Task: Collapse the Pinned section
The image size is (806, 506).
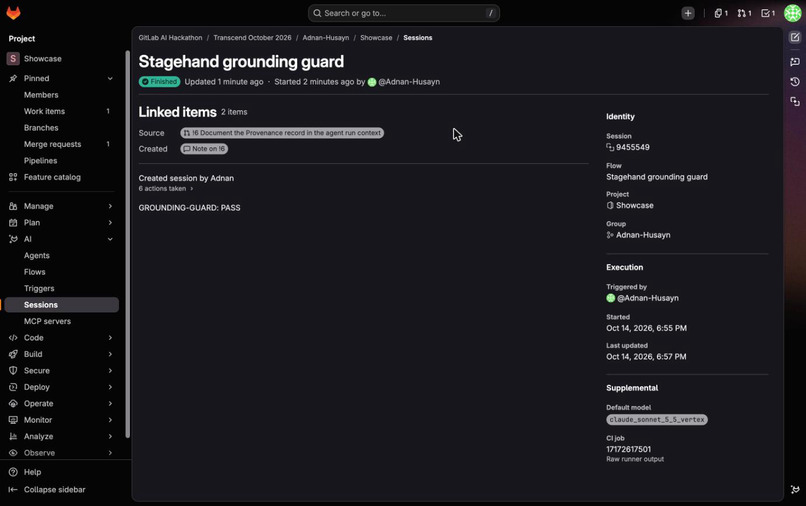Action: [x=110, y=78]
